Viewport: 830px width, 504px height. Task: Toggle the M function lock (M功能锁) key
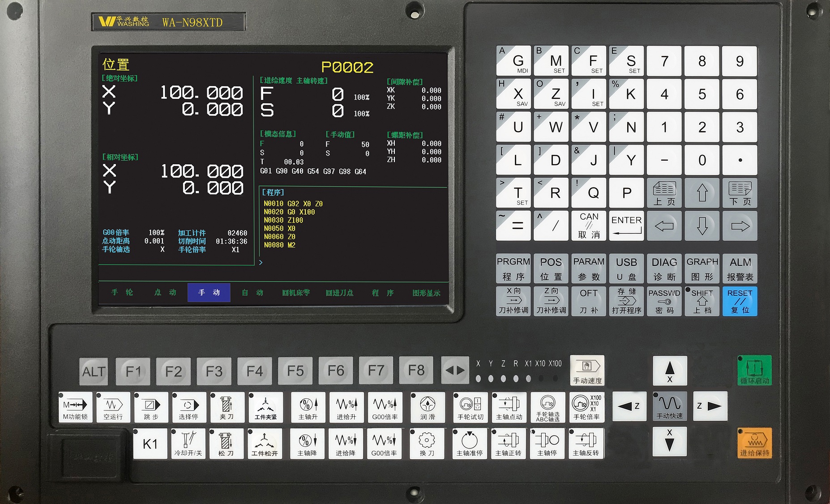[75, 407]
